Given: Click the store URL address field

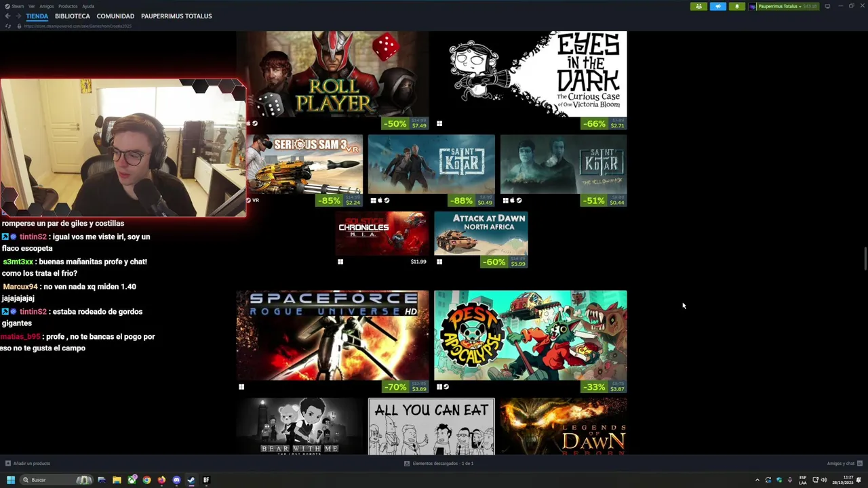Looking at the screenshot, I should [77, 26].
